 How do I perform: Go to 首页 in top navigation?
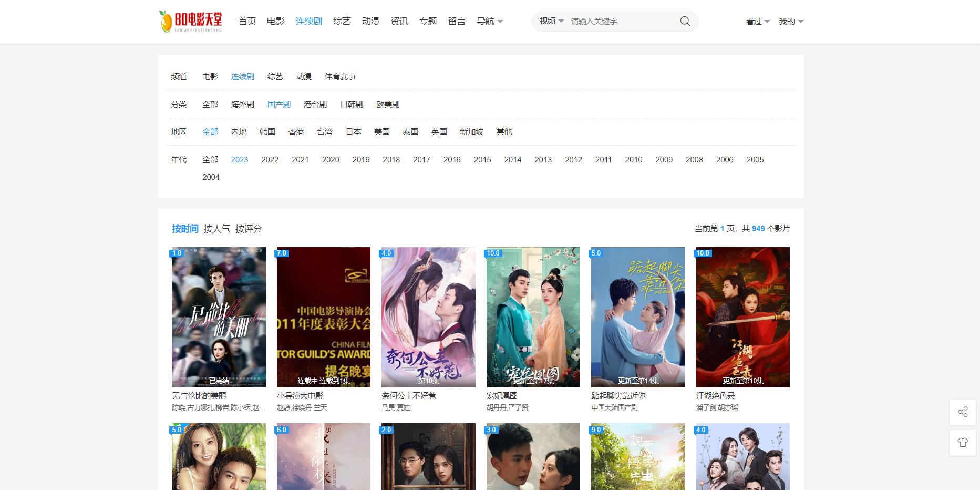coord(247,21)
